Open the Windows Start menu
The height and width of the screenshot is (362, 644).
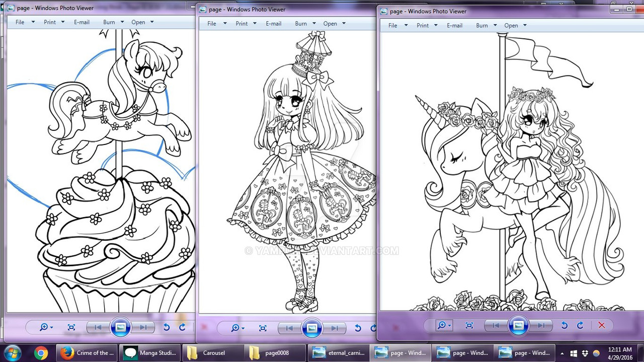coord(13,353)
